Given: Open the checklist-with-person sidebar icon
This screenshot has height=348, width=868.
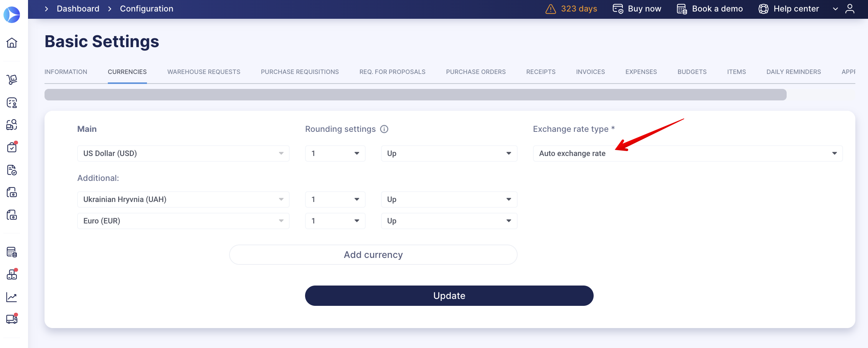Looking at the screenshot, I should coord(12,102).
